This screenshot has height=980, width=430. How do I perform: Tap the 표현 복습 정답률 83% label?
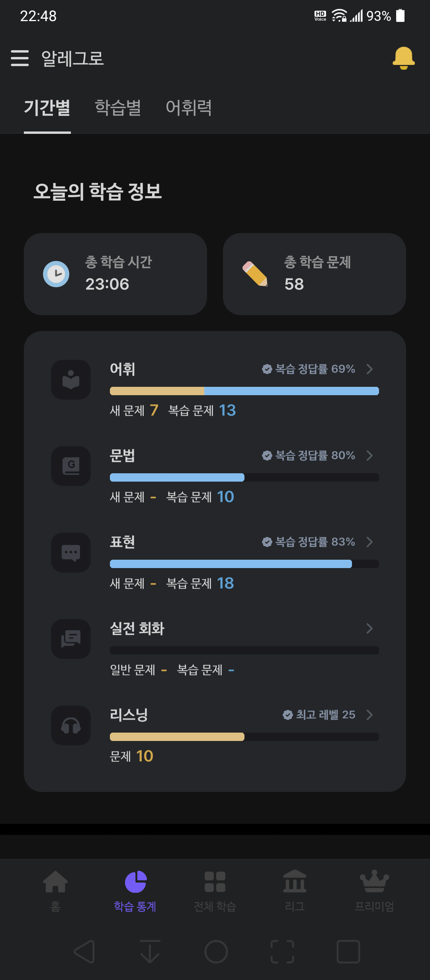[x=309, y=542]
